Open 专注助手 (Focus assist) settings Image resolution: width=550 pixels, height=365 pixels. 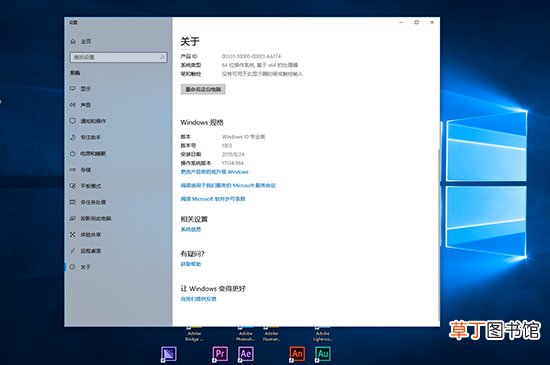point(85,137)
